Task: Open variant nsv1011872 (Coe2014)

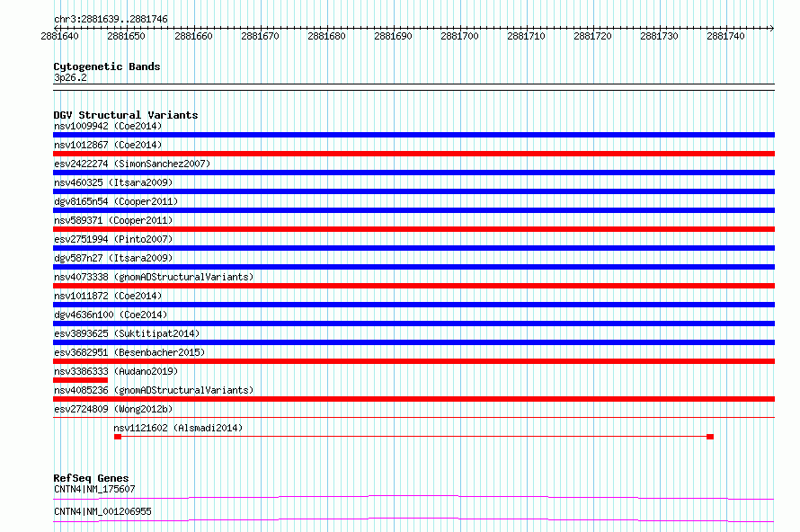Action: tap(108, 296)
